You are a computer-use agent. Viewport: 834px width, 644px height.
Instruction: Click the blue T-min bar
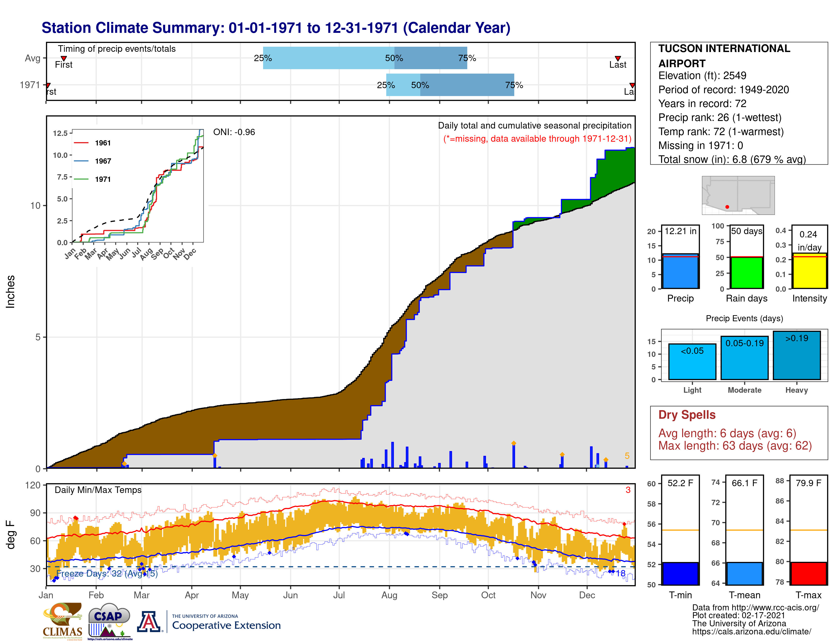point(680,574)
